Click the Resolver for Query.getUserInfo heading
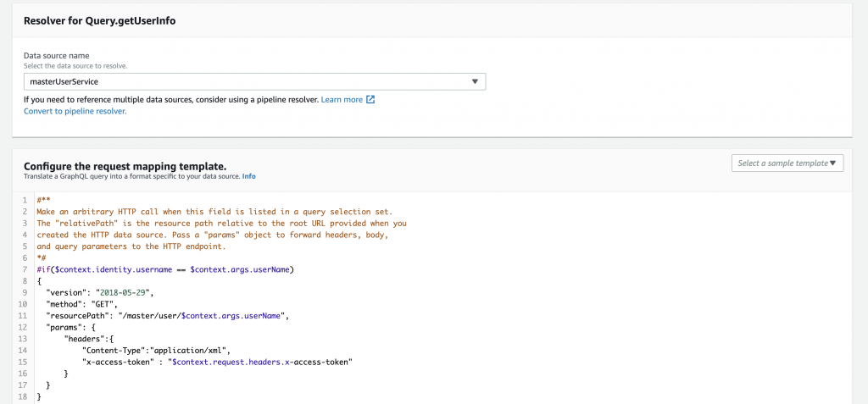868x404 pixels. coord(100,21)
